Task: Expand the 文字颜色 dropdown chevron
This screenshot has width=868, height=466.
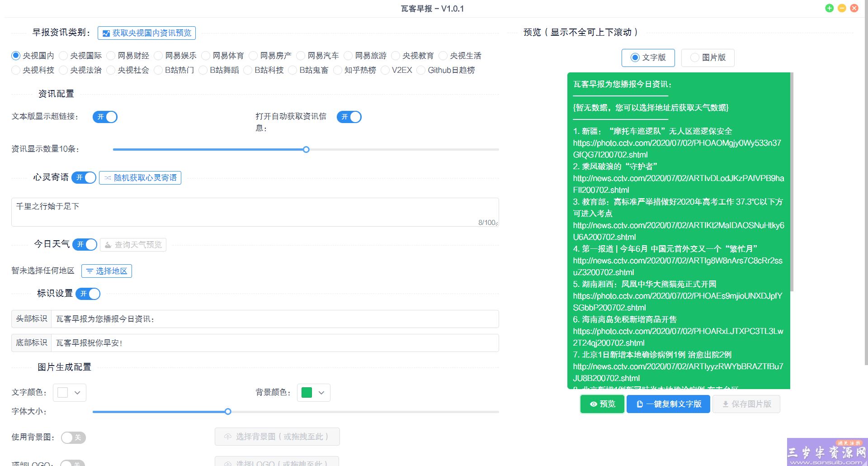Action: pos(77,393)
